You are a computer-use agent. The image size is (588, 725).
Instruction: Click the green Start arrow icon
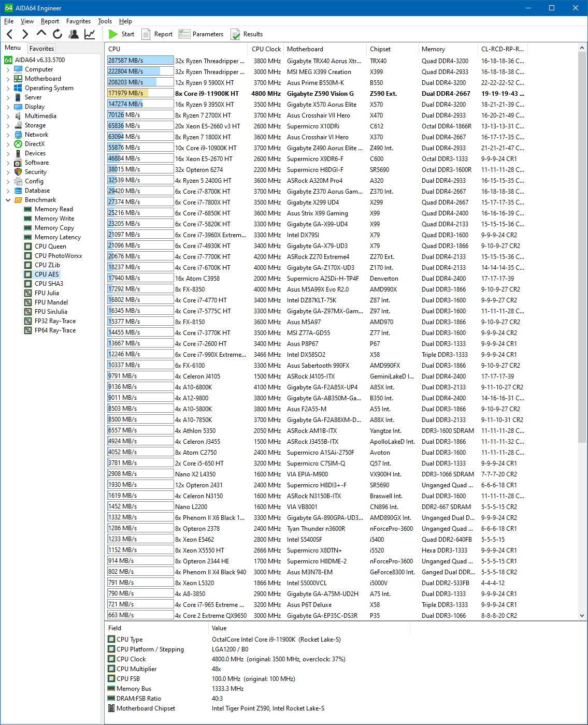coord(113,34)
